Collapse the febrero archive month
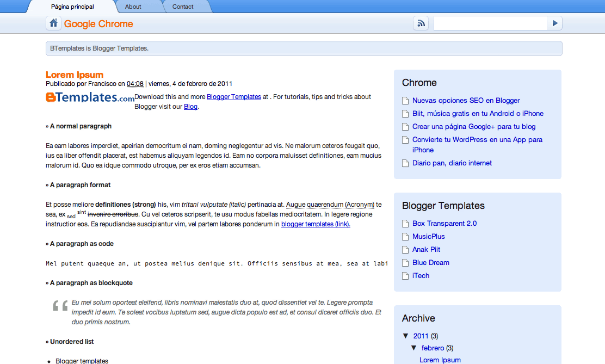 tap(413, 348)
